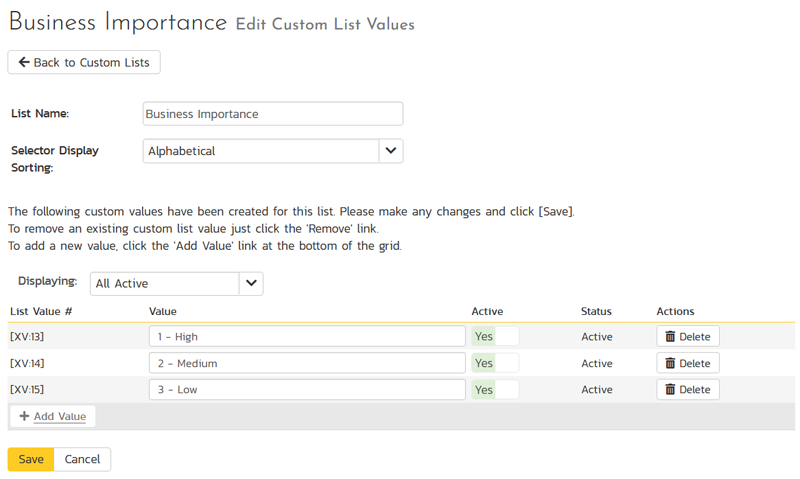Click into the '2 - Medium' value field
The height and width of the screenshot is (479, 800).
click(x=306, y=364)
